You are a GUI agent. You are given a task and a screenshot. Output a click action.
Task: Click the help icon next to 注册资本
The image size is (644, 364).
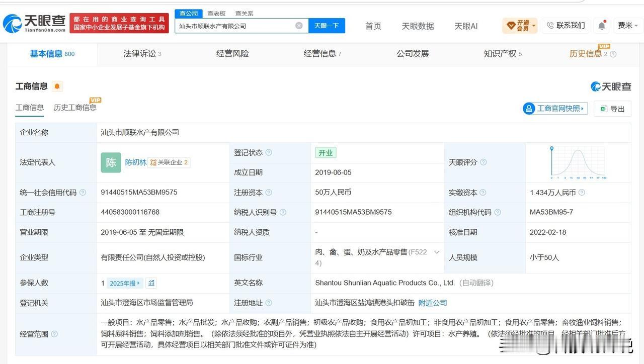pyautogui.click(x=269, y=193)
